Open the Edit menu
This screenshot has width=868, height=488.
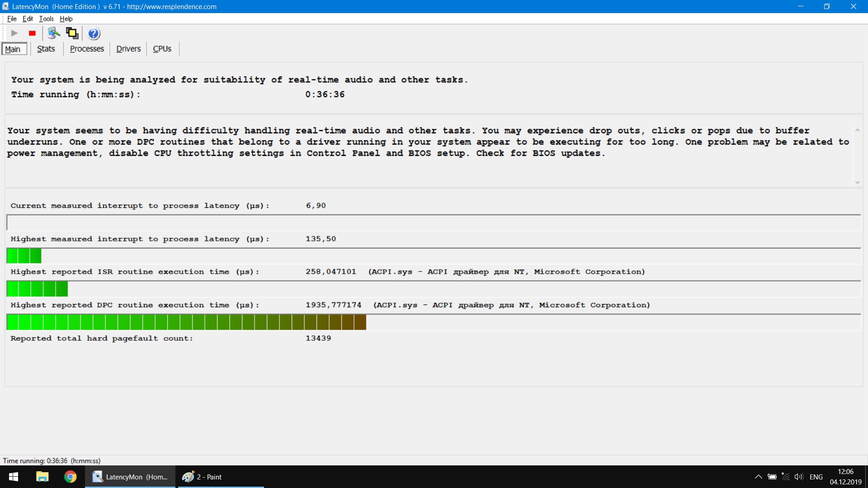click(28, 19)
